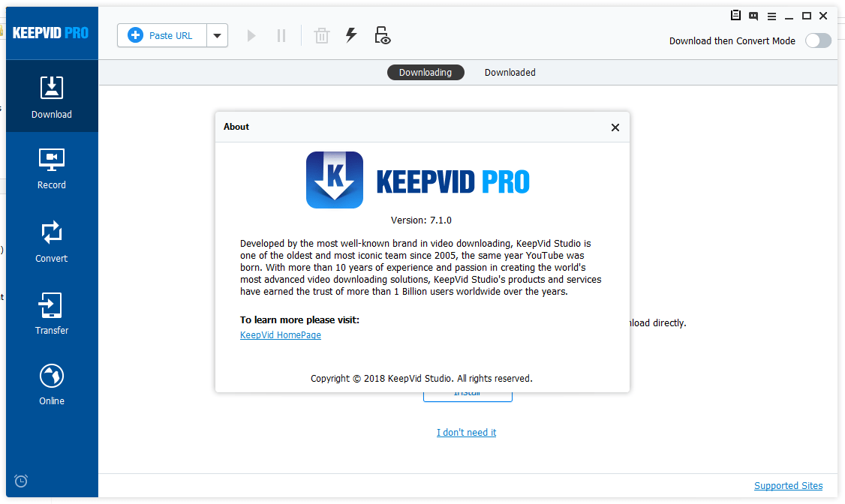Switch to the Downloaded tab
Image resolution: width=845 pixels, height=504 pixels.
click(510, 72)
